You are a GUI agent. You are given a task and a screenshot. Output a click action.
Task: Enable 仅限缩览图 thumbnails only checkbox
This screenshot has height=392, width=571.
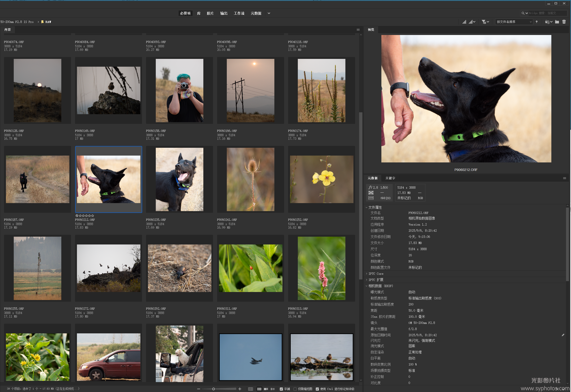(x=295, y=389)
